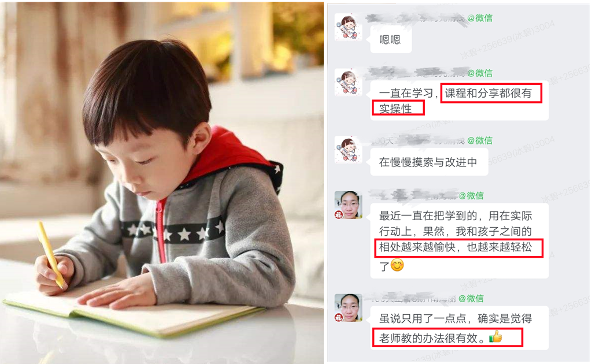The height and width of the screenshot is (364, 592).
Task: Tap the cartoon avatar beside "在慢慢摸索与改进中"
Action: (x=349, y=150)
